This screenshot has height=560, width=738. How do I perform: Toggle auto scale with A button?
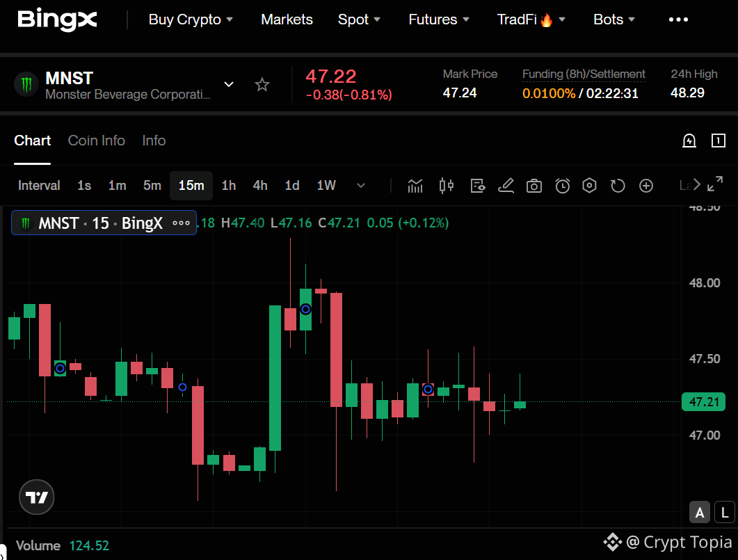tap(700, 512)
